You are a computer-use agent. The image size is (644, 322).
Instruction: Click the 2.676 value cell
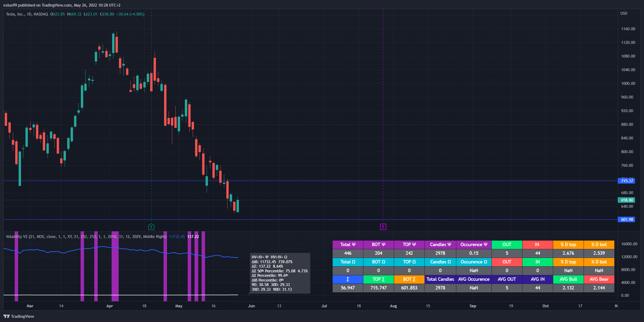pos(568,253)
